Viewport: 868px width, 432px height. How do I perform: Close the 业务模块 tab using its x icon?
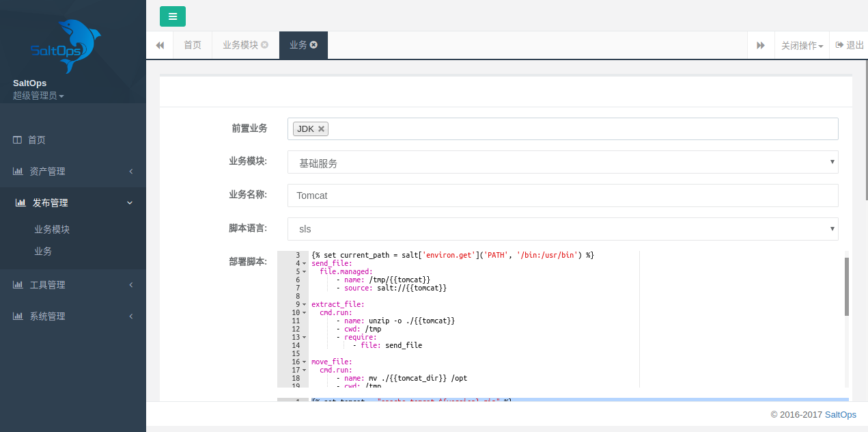point(265,45)
